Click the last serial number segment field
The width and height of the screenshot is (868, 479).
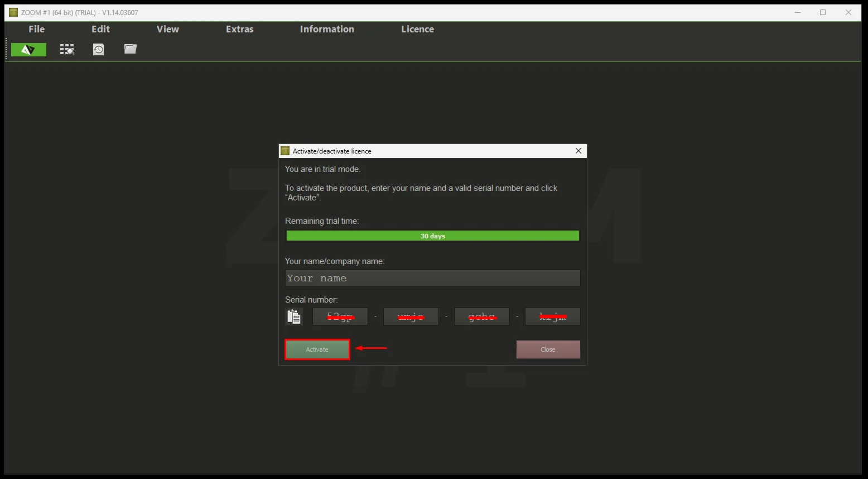coord(552,317)
